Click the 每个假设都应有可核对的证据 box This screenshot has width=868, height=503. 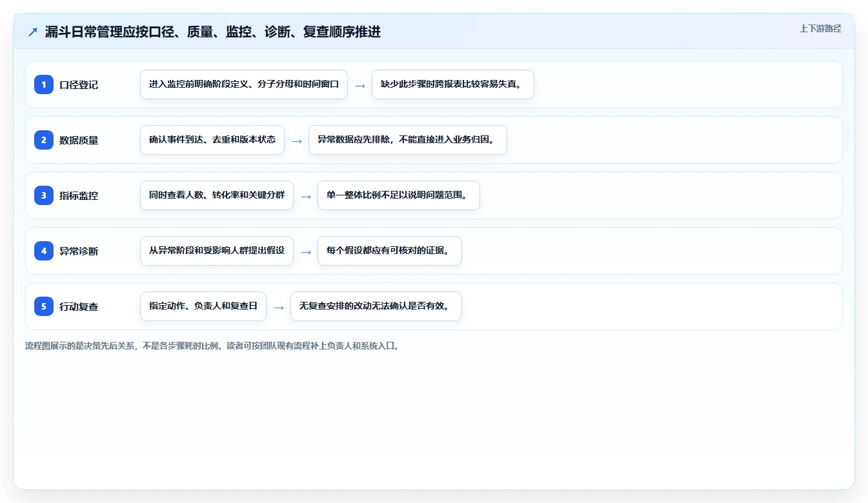pos(390,251)
